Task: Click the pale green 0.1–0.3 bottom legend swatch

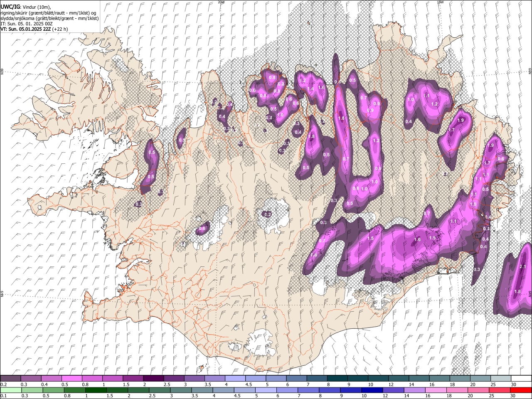Action: pos(11,390)
